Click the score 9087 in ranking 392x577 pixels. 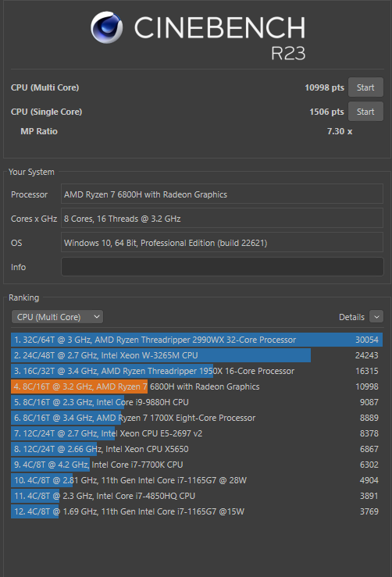point(369,402)
